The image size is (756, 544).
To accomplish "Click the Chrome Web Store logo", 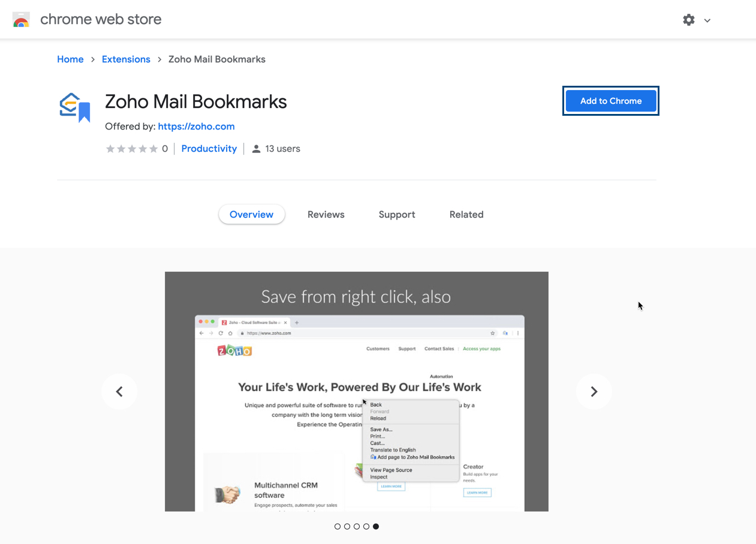I will 21,19.
